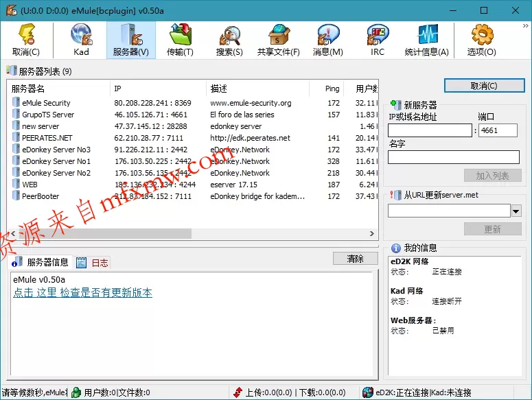Screen dimensions: 532x400
Task: Select the eDonkey Server No1 icon
Action: pyautogui.click(x=16, y=161)
